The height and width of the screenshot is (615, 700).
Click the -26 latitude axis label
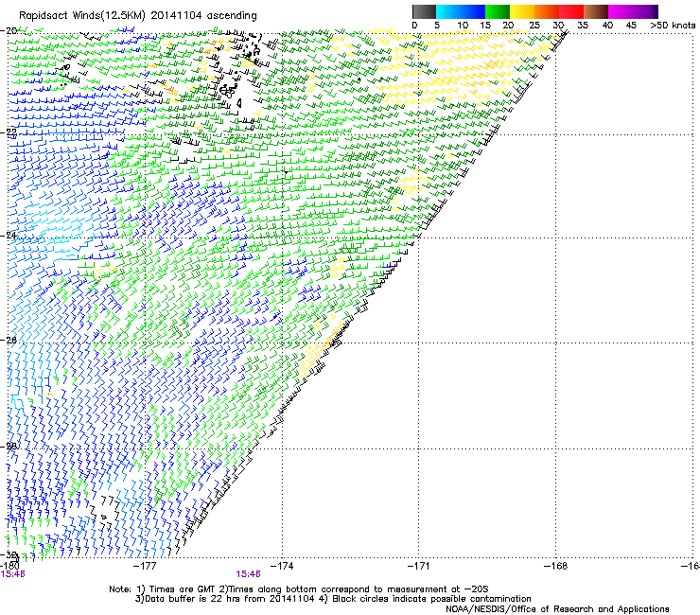click(9, 340)
